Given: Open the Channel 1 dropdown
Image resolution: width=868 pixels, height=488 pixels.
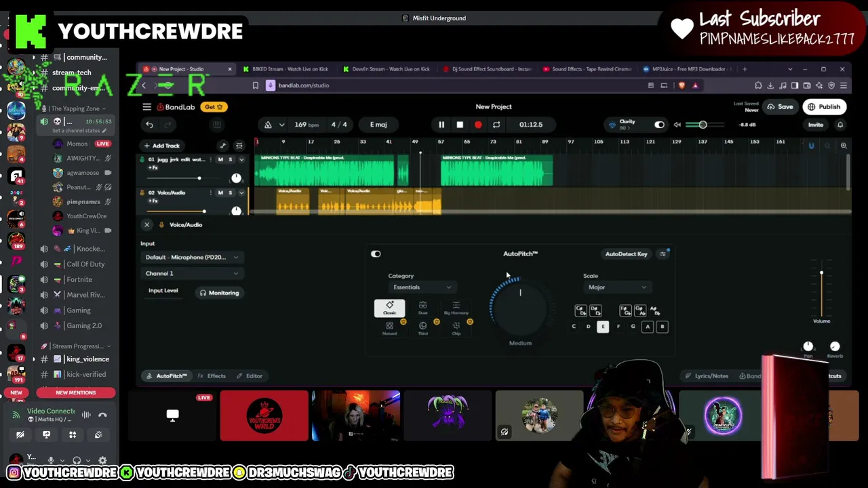Looking at the screenshot, I should (192, 274).
